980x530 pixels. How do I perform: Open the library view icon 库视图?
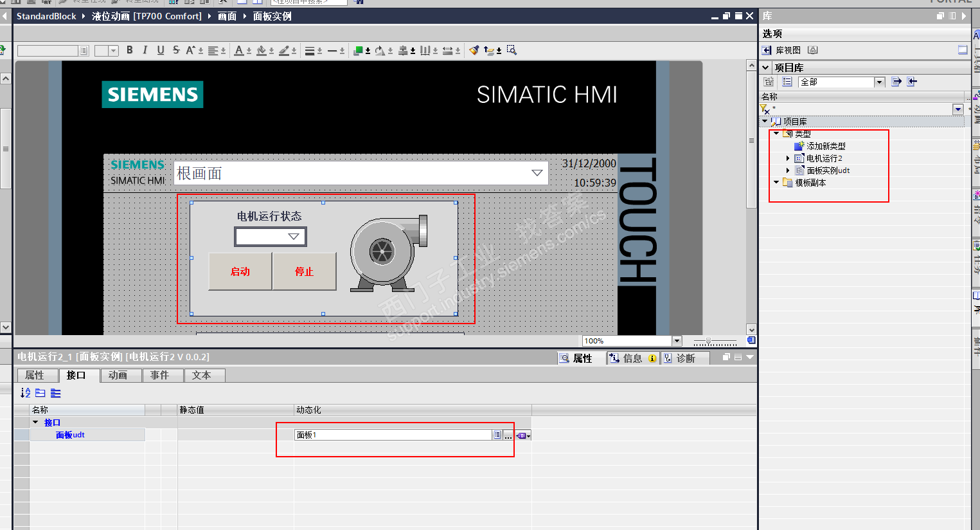point(767,50)
